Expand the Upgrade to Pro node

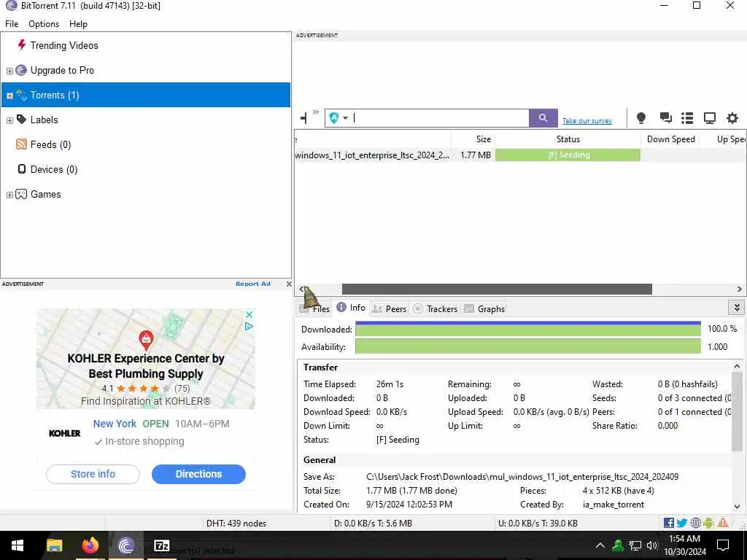[x=9, y=71]
